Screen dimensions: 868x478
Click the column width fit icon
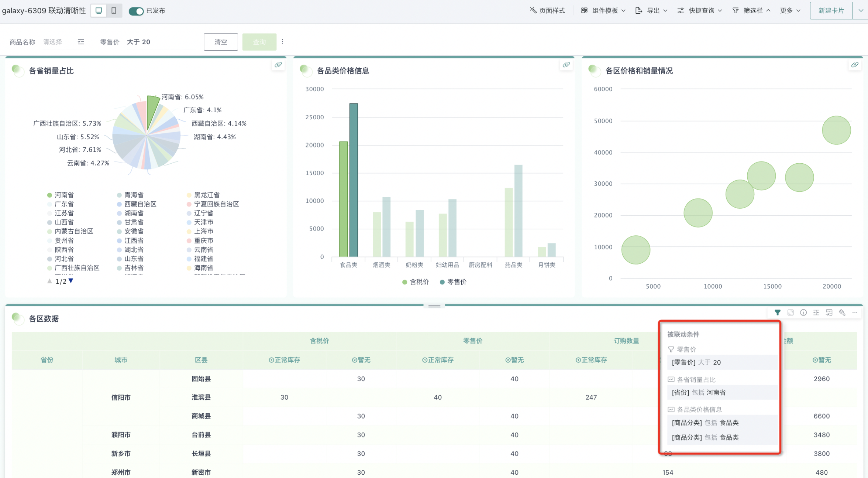pos(816,313)
